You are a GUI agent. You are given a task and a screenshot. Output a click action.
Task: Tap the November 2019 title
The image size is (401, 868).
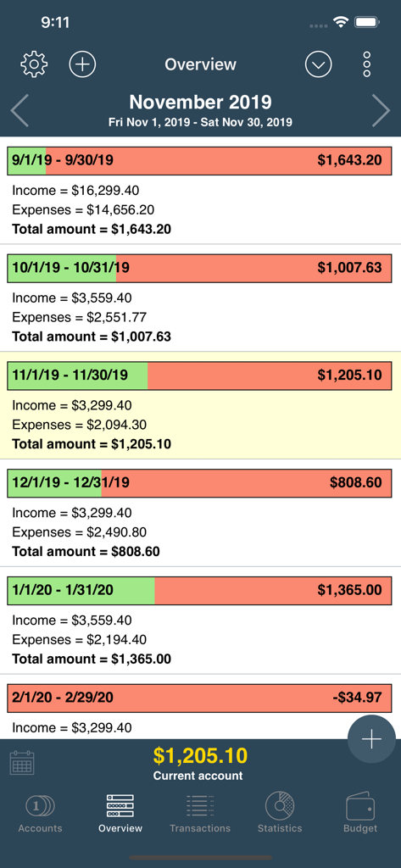click(200, 102)
